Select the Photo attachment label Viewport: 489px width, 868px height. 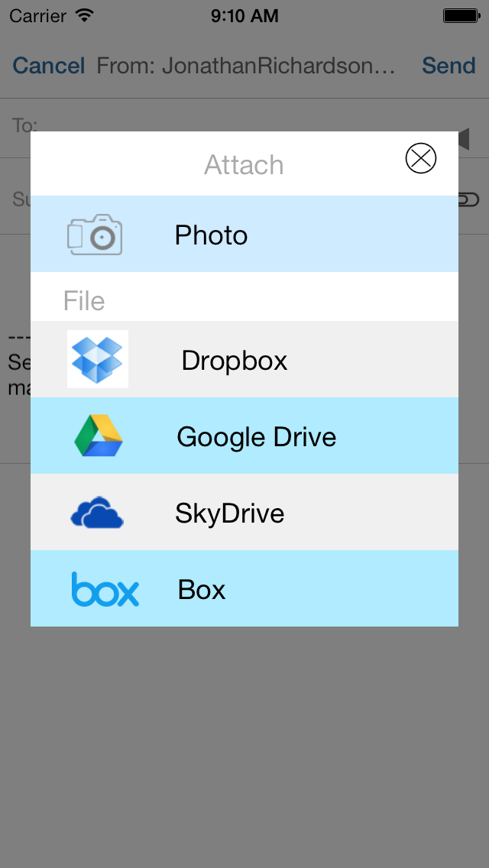point(211,235)
